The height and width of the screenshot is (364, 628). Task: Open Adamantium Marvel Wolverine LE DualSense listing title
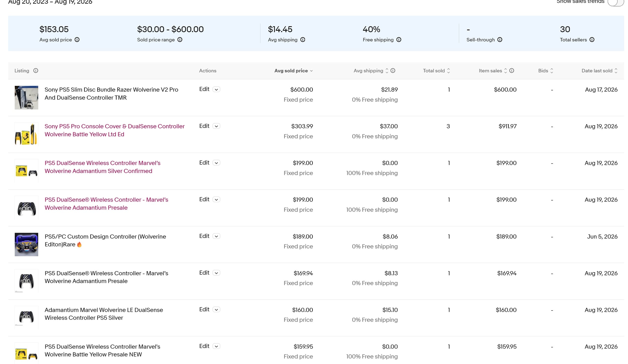coord(104,314)
